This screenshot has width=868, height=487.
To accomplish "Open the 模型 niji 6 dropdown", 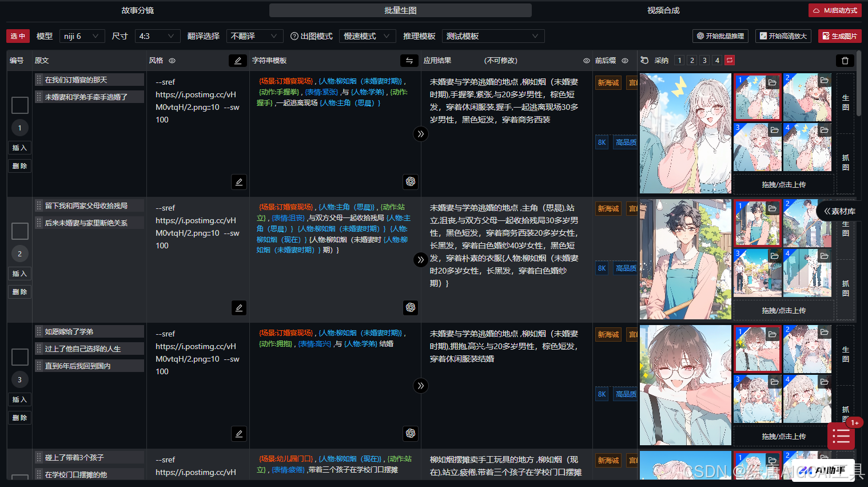I will click(82, 36).
